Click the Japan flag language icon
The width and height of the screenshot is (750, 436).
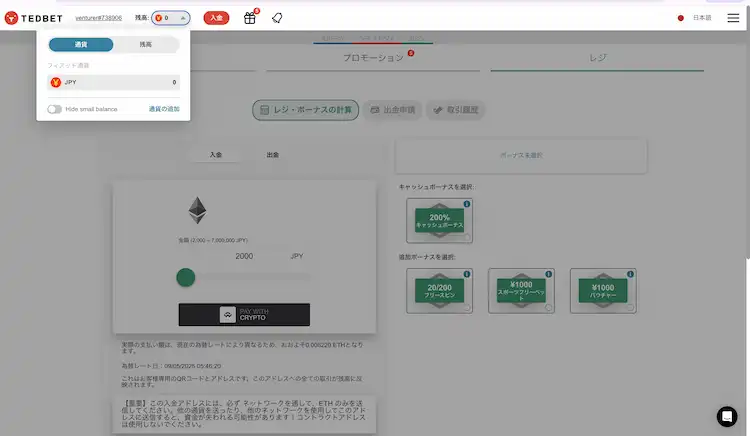pos(681,18)
